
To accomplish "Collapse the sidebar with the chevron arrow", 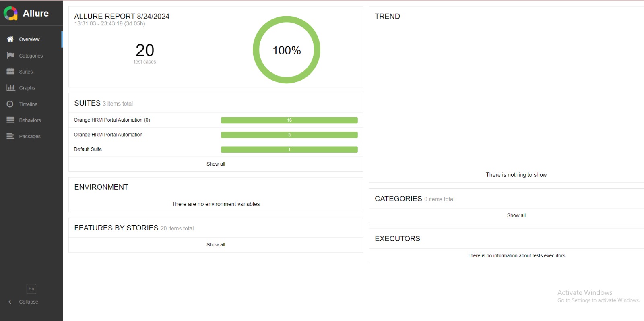I will tap(10, 302).
